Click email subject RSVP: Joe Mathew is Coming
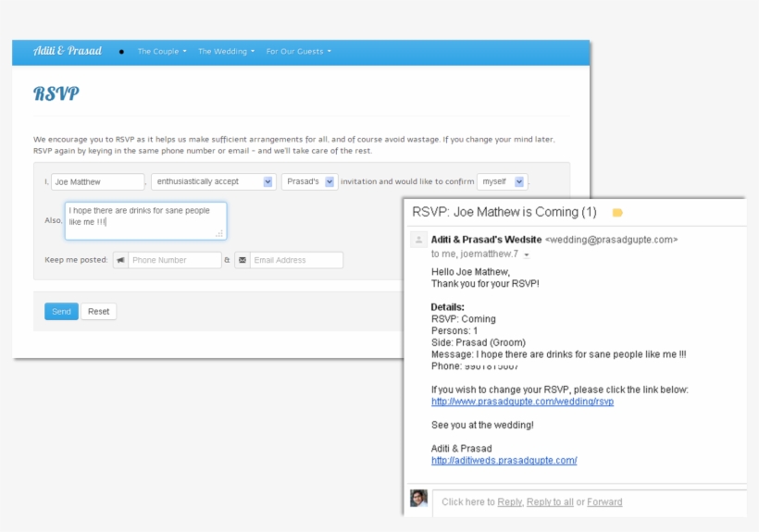Image resolution: width=759 pixels, height=532 pixels. click(504, 212)
